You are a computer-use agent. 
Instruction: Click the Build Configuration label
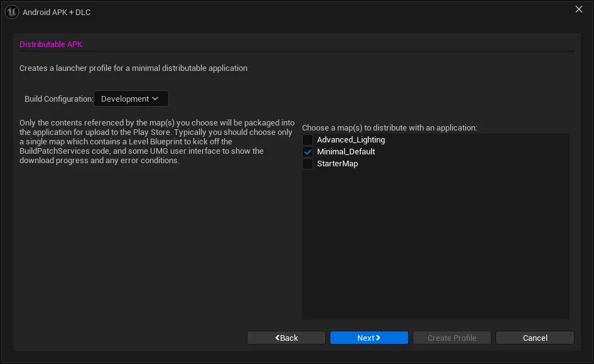click(x=59, y=99)
